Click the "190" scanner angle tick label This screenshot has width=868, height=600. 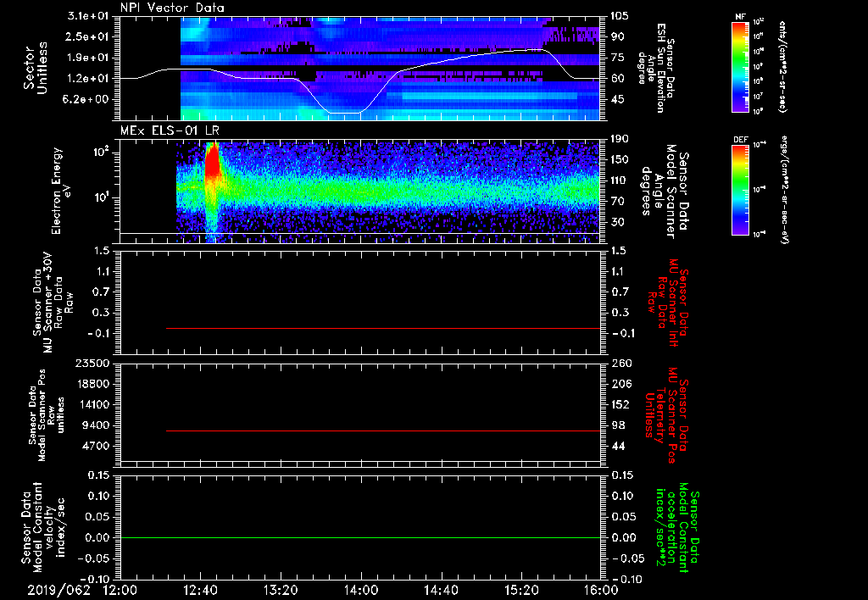coord(620,139)
